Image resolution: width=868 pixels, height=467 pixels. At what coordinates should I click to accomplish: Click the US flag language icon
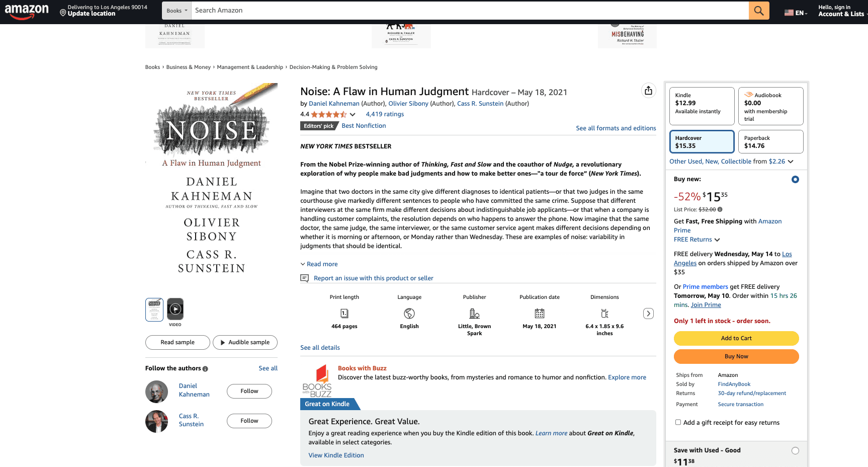click(x=789, y=13)
